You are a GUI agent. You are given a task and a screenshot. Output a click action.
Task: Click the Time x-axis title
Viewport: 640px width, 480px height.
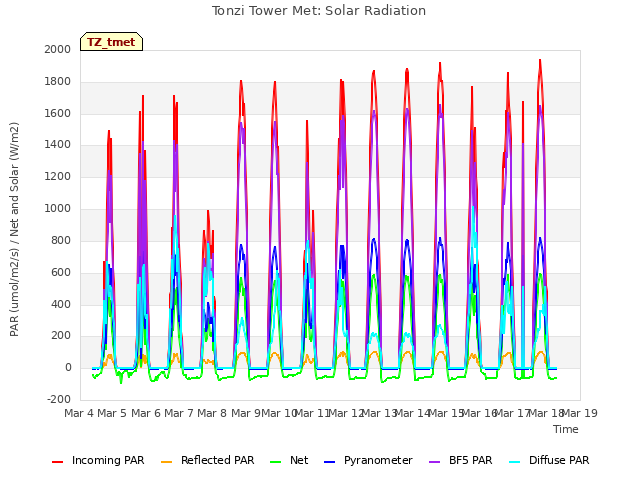pos(566,429)
